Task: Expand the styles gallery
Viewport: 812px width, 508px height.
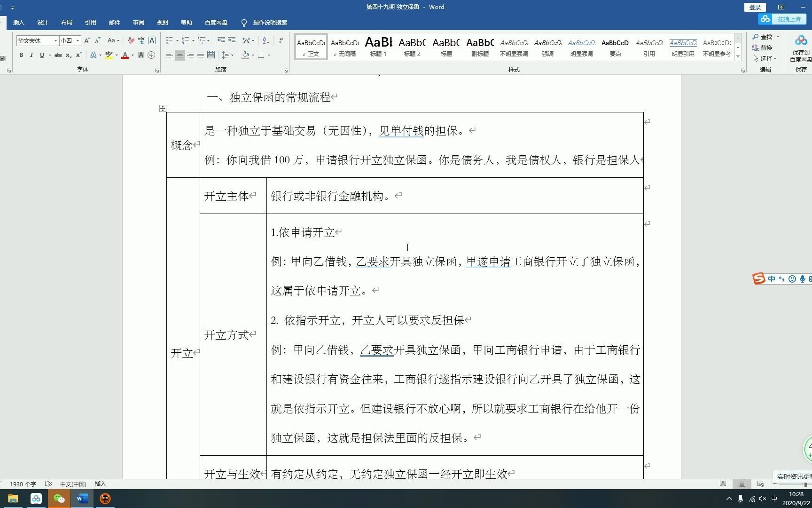Action: pos(738,57)
